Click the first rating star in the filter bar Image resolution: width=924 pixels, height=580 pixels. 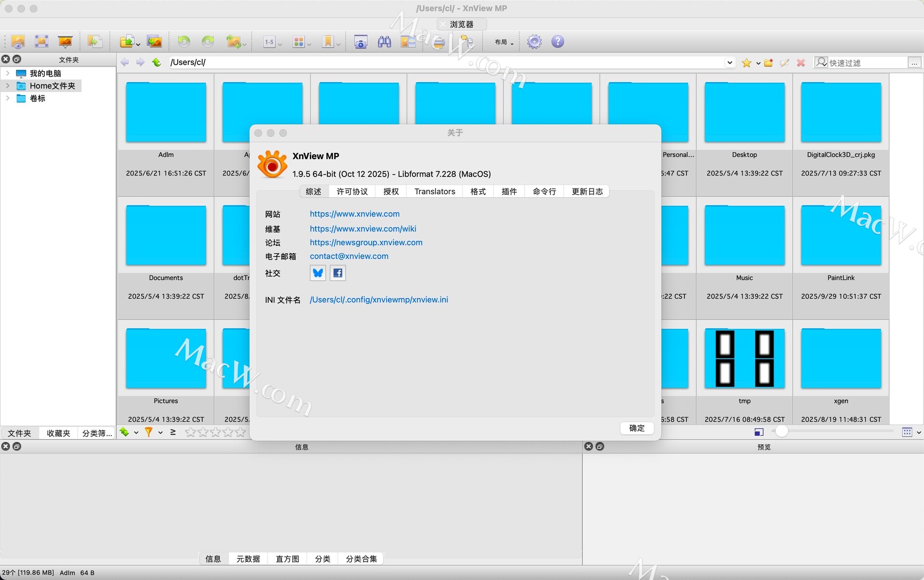(190, 432)
